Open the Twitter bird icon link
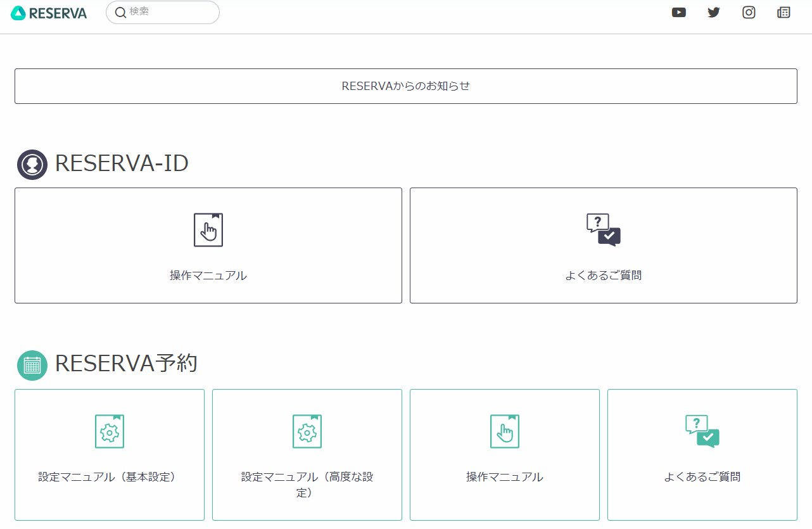 pyautogui.click(x=714, y=12)
